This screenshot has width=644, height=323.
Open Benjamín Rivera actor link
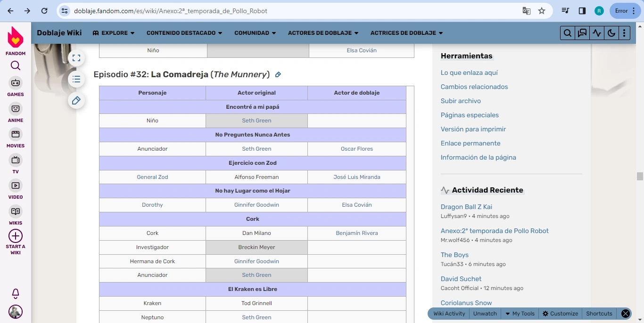pyautogui.click(x=357, y=233)
